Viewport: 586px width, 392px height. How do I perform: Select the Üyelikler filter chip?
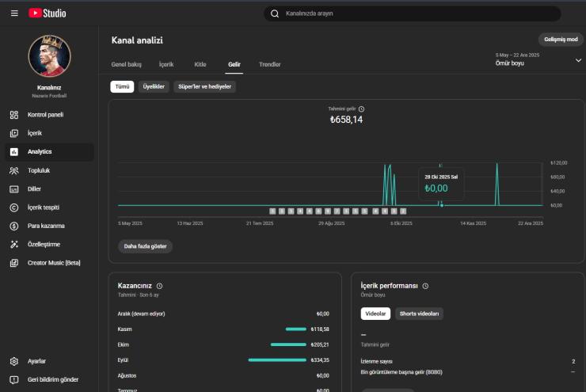point(154,87)
